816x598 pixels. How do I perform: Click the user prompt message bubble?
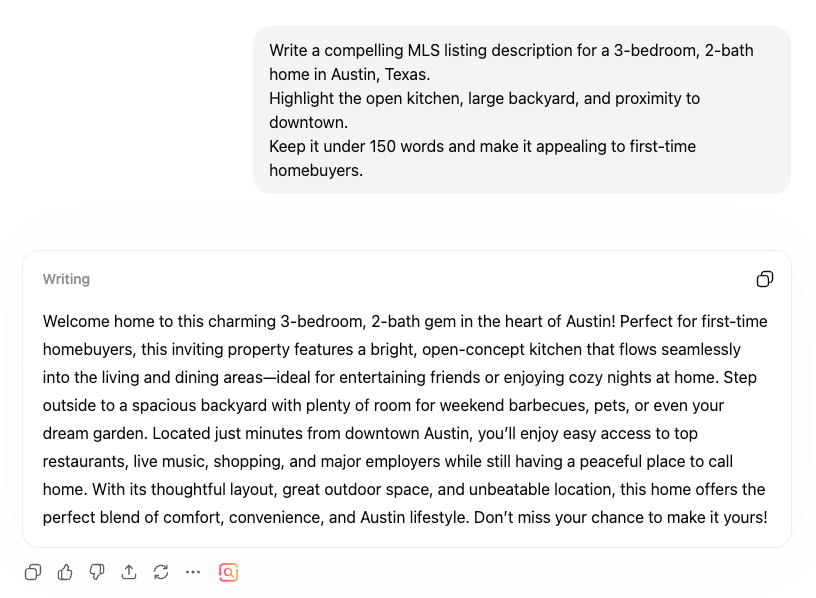521,110
